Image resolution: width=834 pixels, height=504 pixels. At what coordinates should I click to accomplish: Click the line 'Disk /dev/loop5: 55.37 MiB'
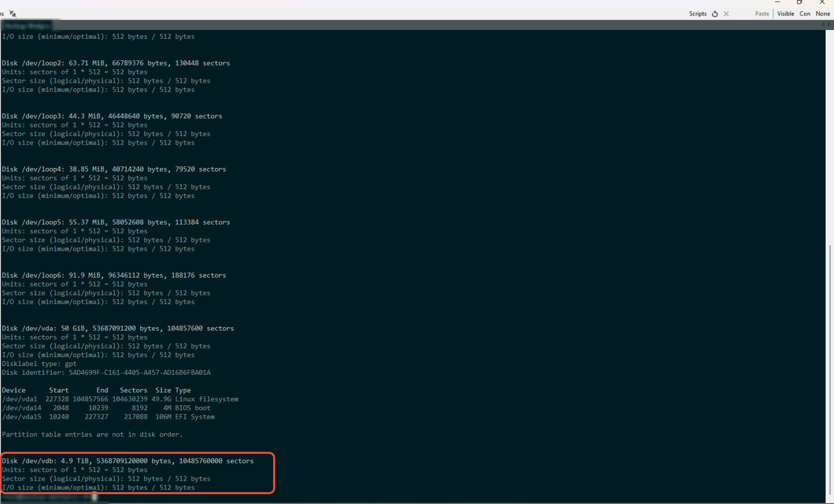point(116,222)
